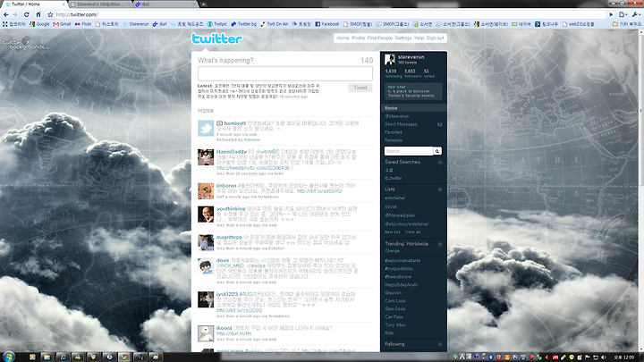Click Change under Trending: Worldwide
Viewport: 644px width, 362px height.
tap(392, 251)
